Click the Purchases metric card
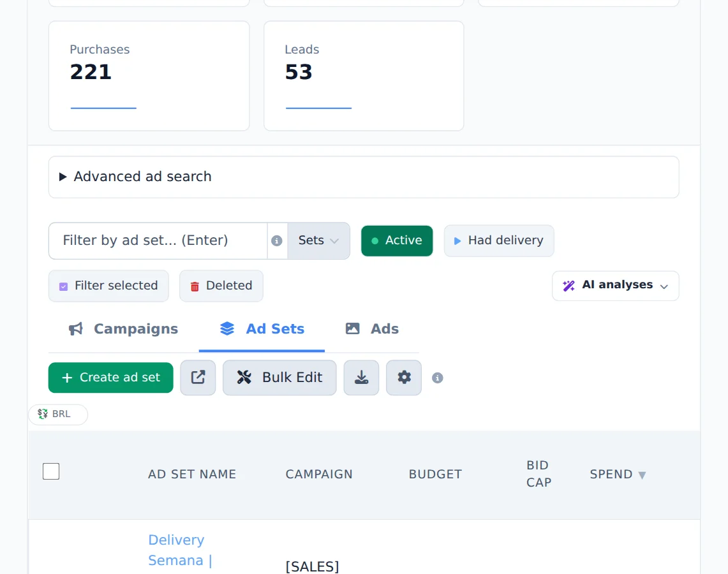 pyautogui.click(x=149, y=76)
